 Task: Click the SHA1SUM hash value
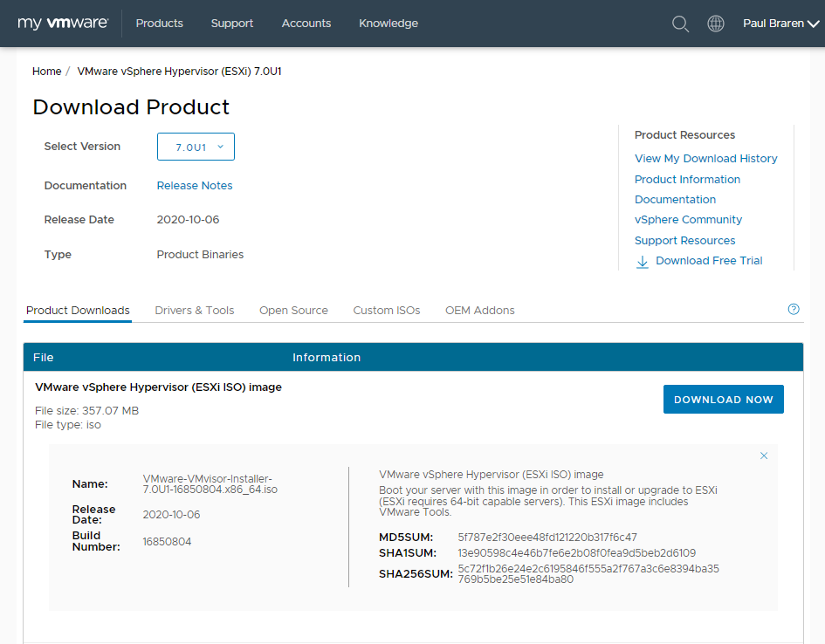577,553
